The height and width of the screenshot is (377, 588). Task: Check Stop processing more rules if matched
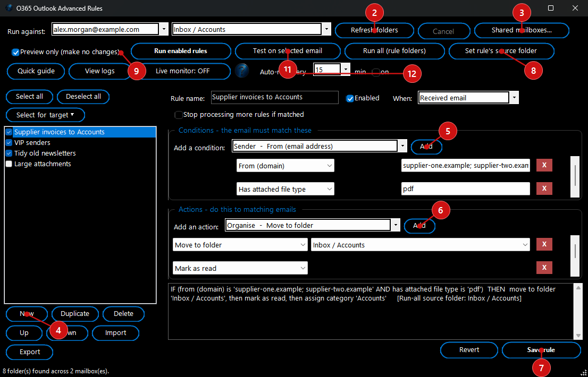[179, 115]
